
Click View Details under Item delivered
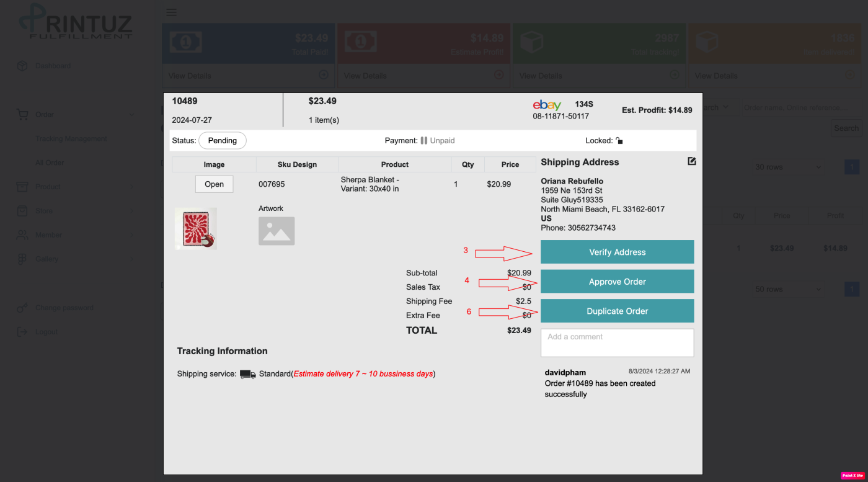click(x=716, y=76)
